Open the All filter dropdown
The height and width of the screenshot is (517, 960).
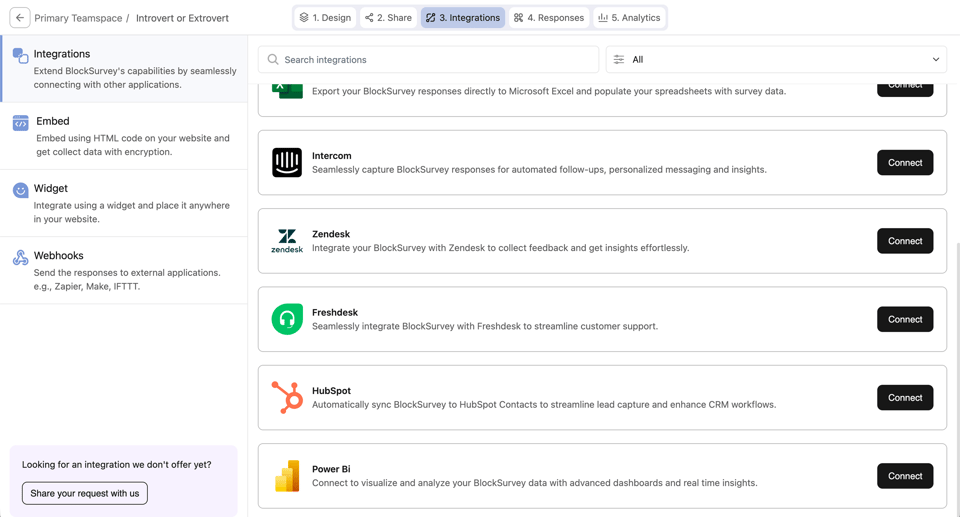pyautogui.click(x=776, y=59)
